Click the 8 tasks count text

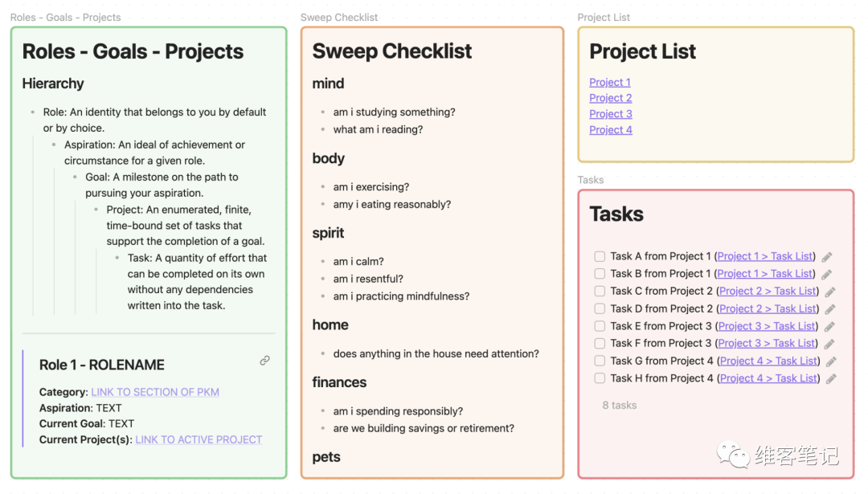pyautogui.click(x=619, y=406)
